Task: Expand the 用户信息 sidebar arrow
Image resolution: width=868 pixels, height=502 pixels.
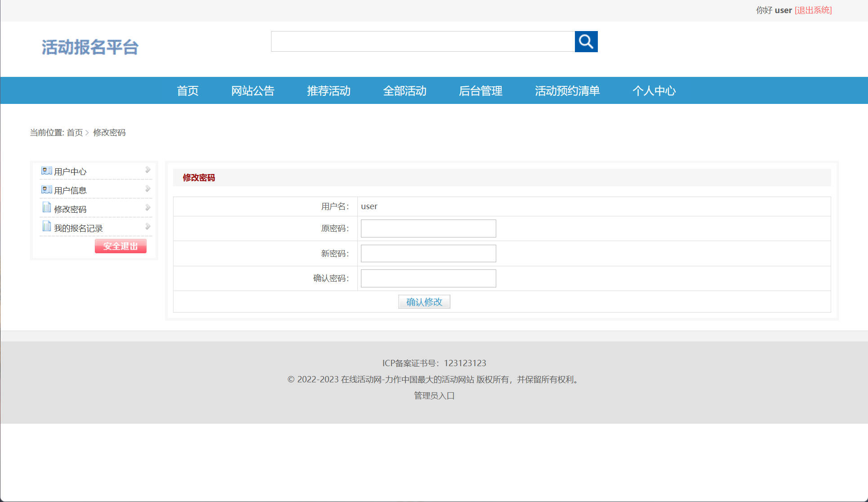Action: point(147,189)
